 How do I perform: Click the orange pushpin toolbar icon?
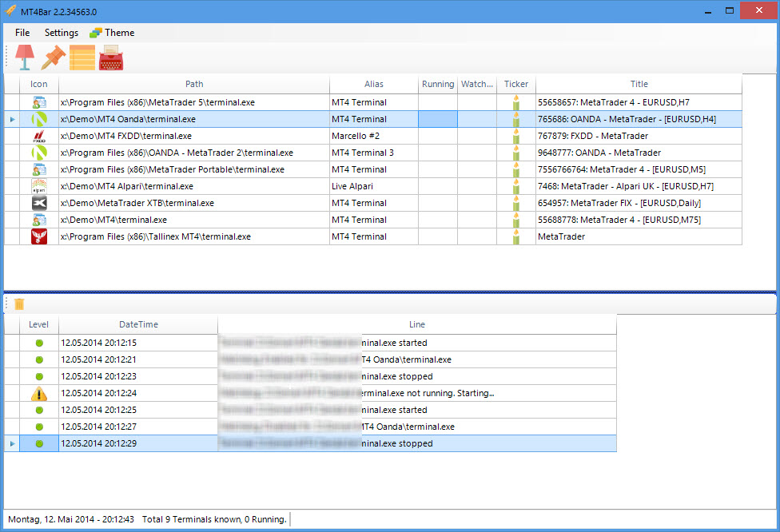tap(54, 58)
